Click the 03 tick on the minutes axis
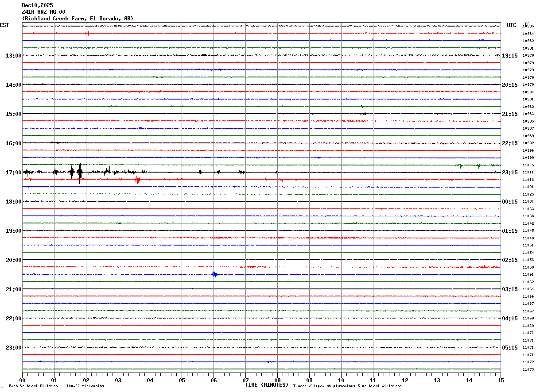The image size is (536, 392). [118, 380]
